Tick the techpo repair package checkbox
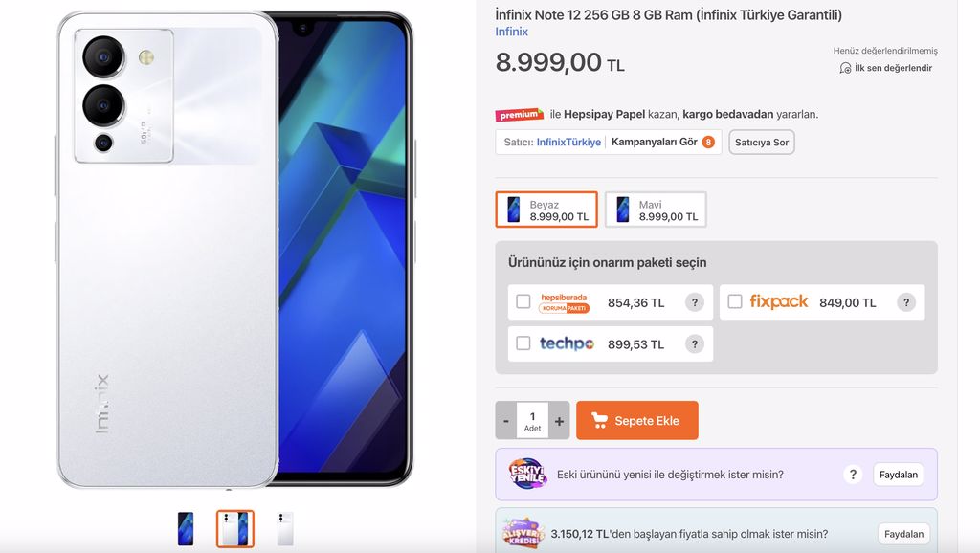Screen dimensions: 980x553 [523, 343]
